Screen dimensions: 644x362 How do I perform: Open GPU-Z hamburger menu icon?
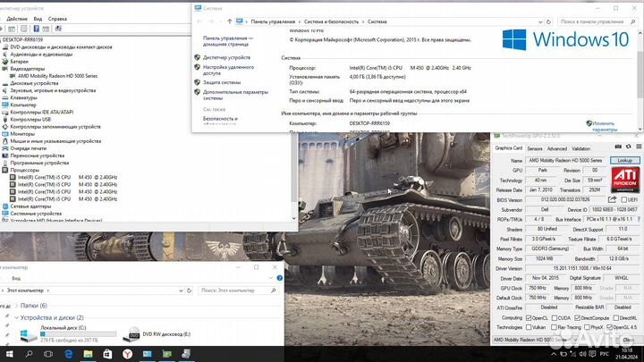pos(639,147)
